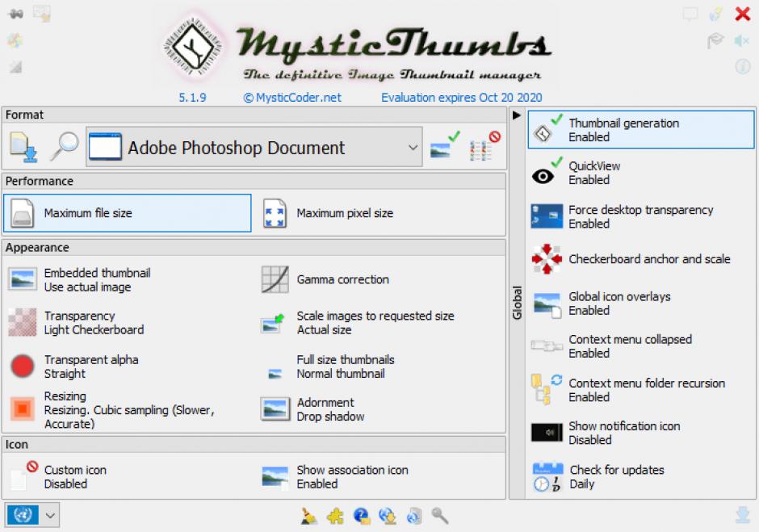The width and height of the screenshot is (759, 532).
Task: Click the faded download arrow at bottom right
Action: [743, 514]
